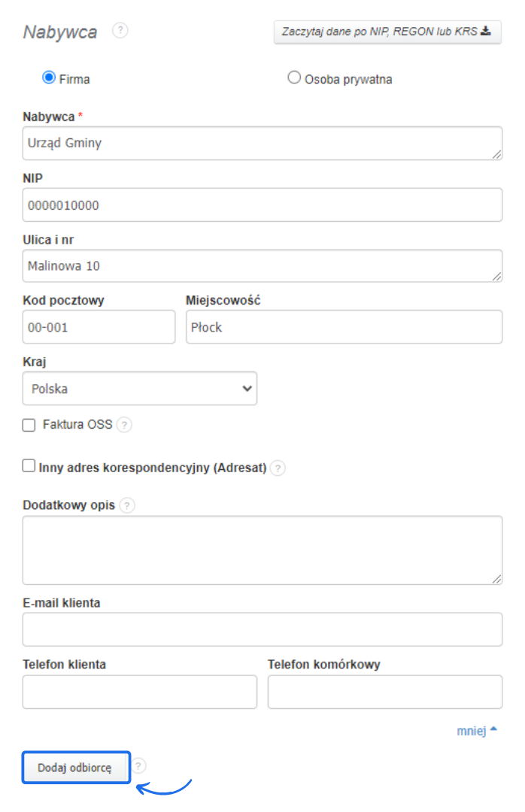Click help icon next to Dodaj odbiorcę
525x812 pixels.
(140, 766)
